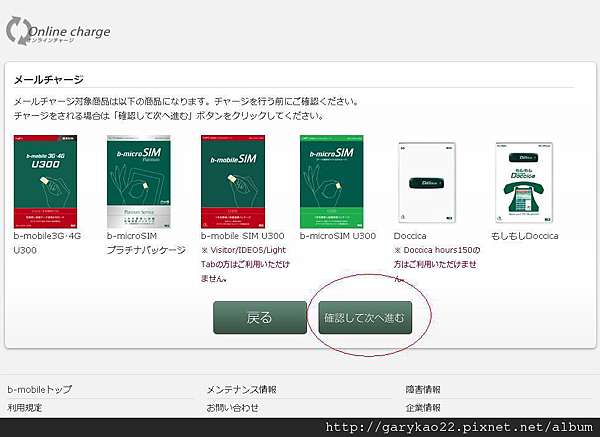Open the お問い合わせ footer link
The height and width of the screenshot is (437, 600).
(233, 408)
